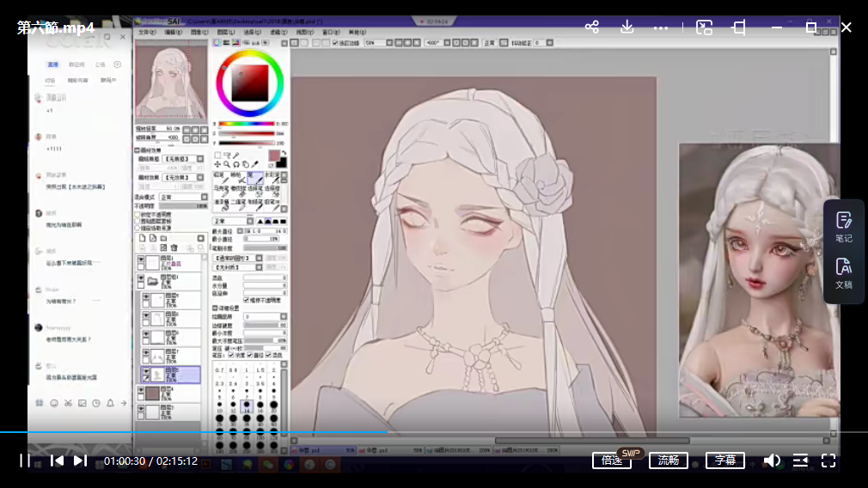Open the three-dot more options menu
868x488 pixels.
point(660,27)
